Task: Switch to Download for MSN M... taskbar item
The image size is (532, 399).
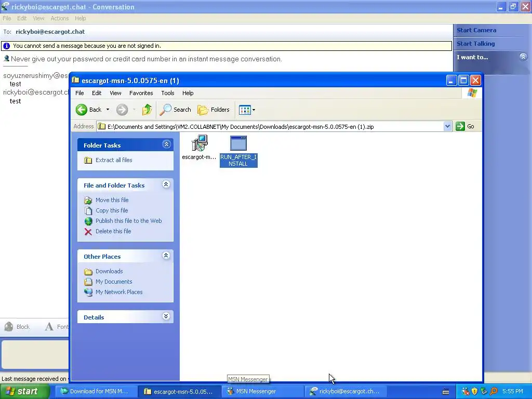Action: pyautogui.click(x=96, y=391)
